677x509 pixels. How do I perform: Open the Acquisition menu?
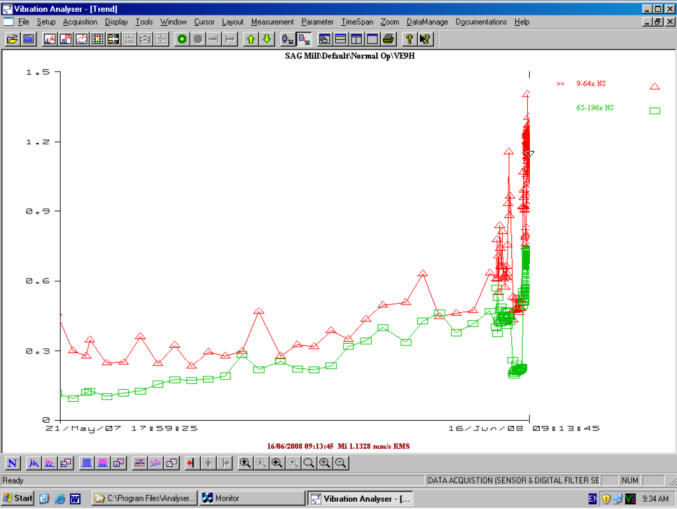click(x=80, y=22)
